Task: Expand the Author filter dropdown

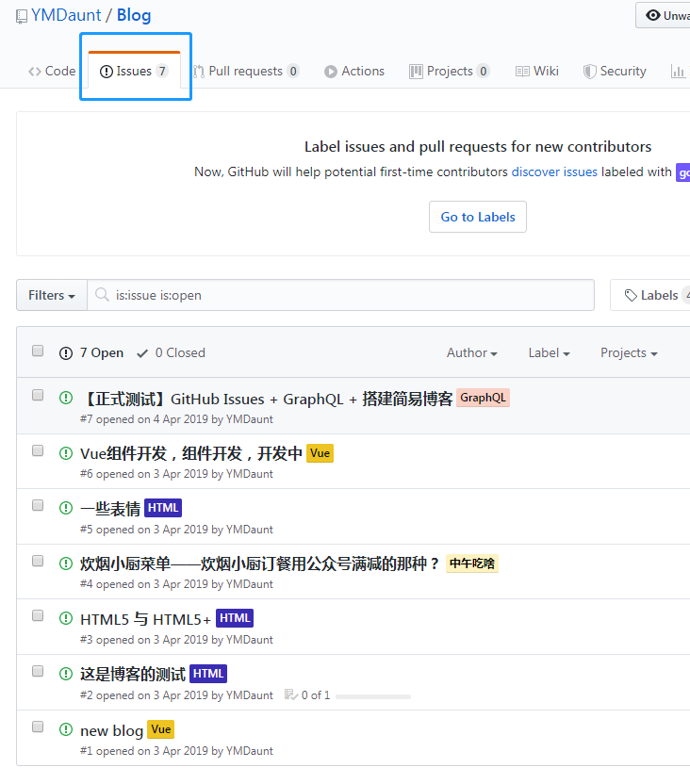Action: click(x=471, y=353)
